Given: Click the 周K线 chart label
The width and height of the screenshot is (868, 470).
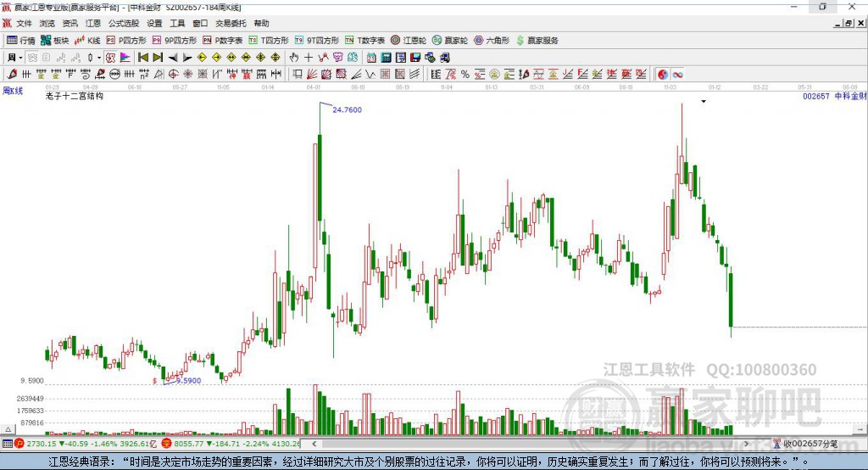Looking at the screenshot, I should pos(13,91).
